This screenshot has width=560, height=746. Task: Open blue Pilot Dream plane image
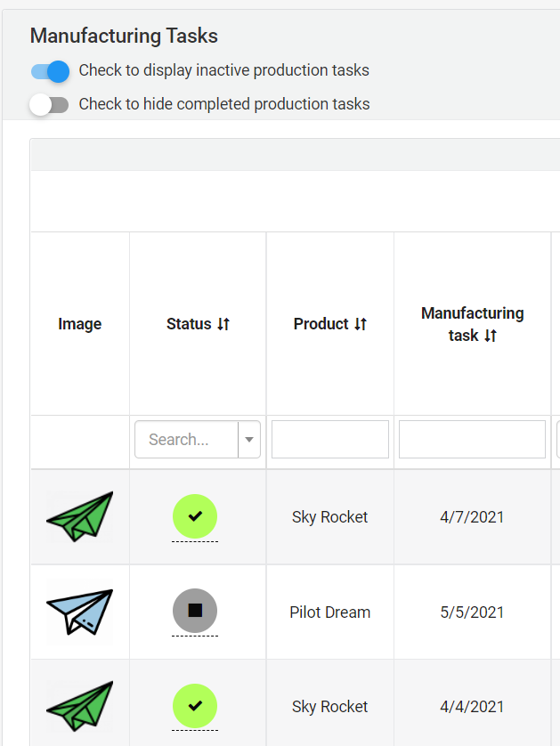coord(80,612)
